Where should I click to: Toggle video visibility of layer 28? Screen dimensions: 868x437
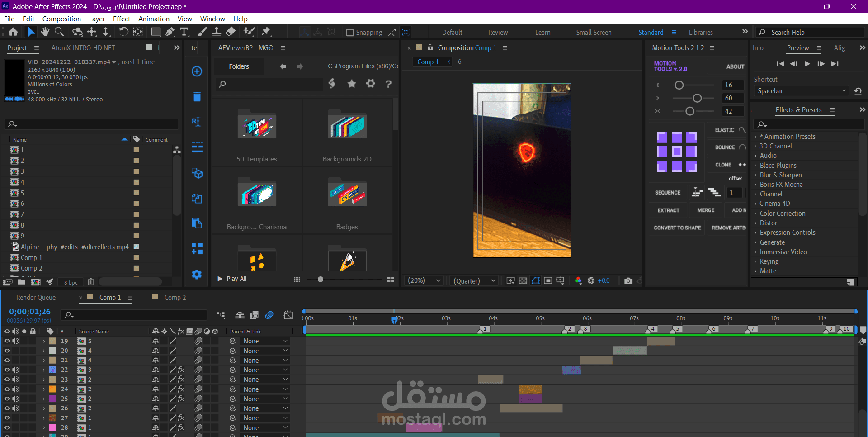[x=7, y=427]
